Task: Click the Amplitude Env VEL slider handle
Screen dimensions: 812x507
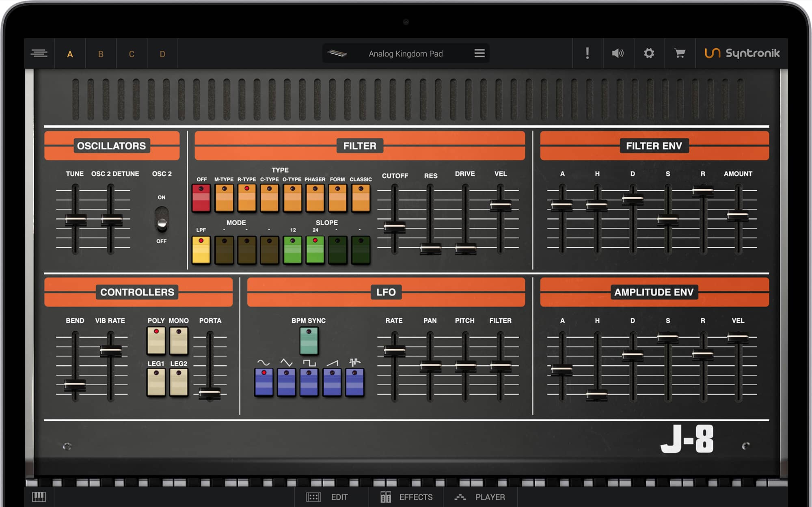Action: [x=738, y=337]
